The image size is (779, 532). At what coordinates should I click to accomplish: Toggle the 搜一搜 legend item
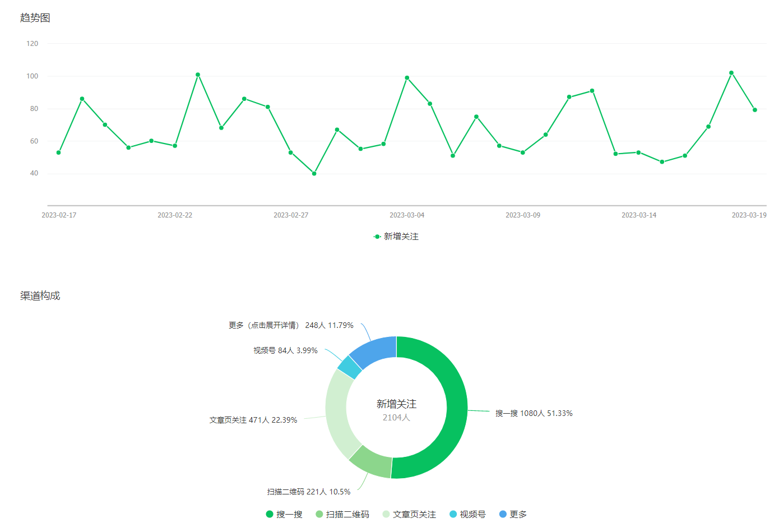(x=284, y=514)
